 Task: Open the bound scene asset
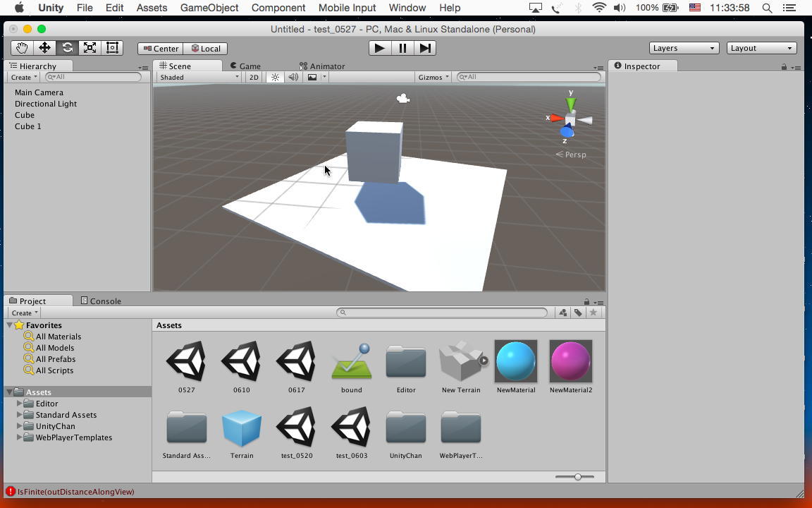click(351, 361)
